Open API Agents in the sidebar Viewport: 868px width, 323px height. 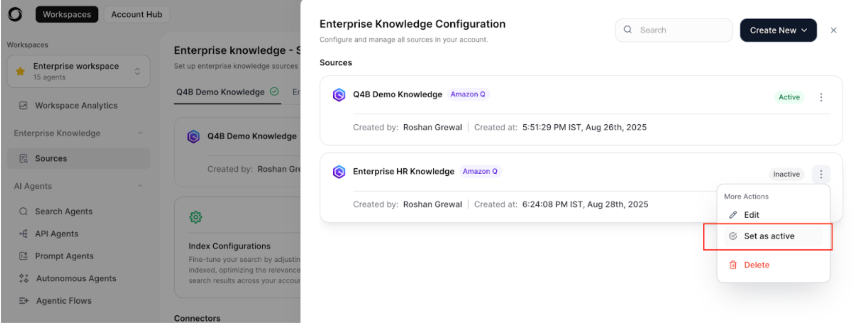pos(56,234)
